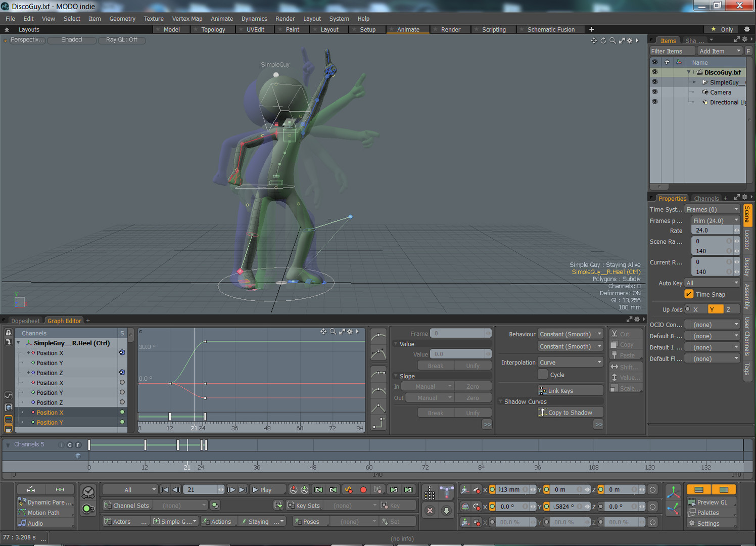This screenshot has height=546, width=756.
Task: Open Dynamic Parenting tool
Action: 46,502
